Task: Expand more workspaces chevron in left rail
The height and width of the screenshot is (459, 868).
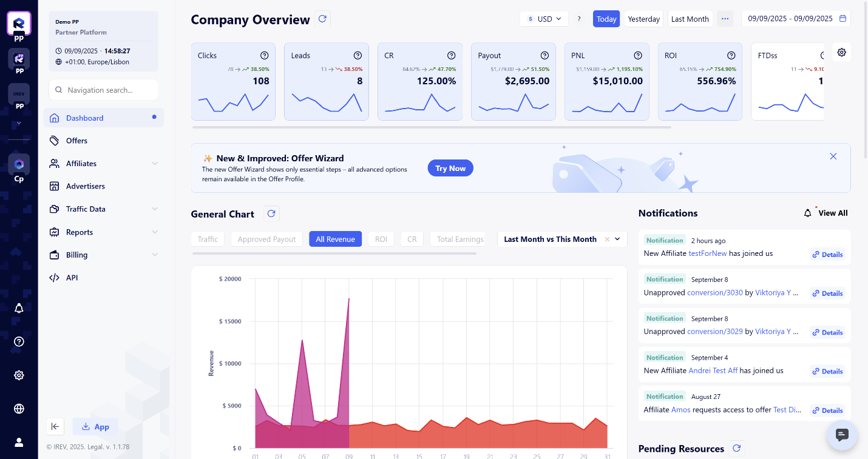Action: 19,124
